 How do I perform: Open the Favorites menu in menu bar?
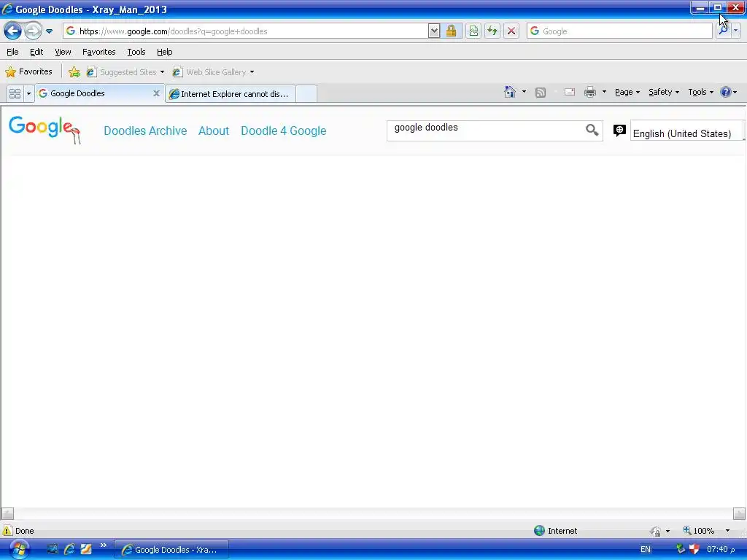coord(98,52)
